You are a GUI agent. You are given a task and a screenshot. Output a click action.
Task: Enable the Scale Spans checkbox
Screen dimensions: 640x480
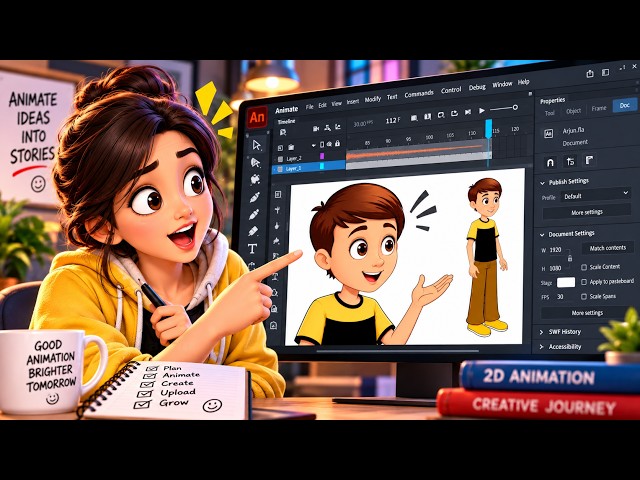pyautogui.click(x=584, y=297)
